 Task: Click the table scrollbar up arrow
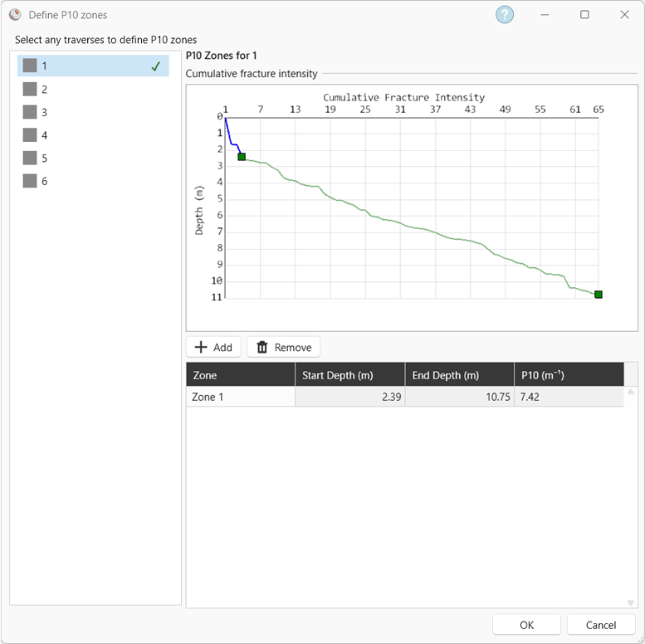pos(631,392)
